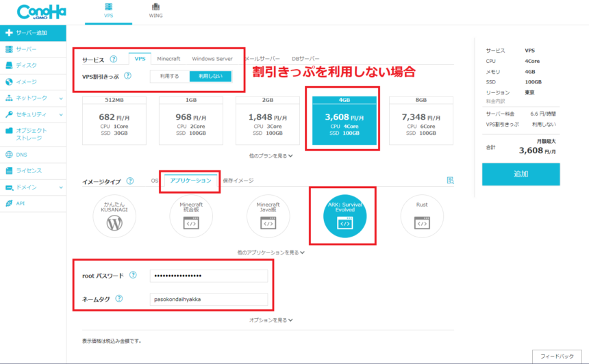Toggle VPS割引きっぷ to 利用しない
589x364 pixels.
[211, 76]
